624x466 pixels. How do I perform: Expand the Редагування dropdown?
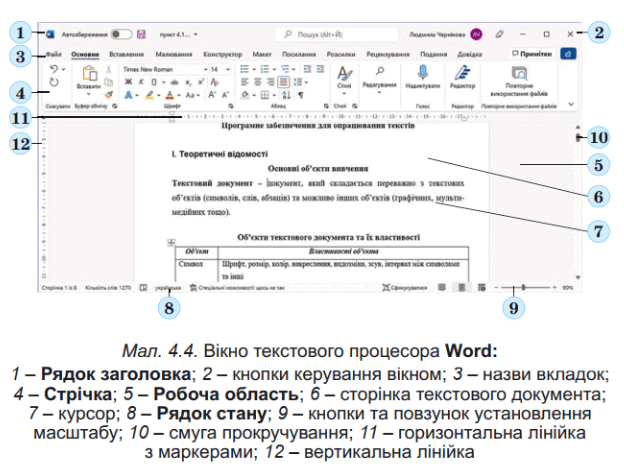pyautogui.click(x=379, y=92)
